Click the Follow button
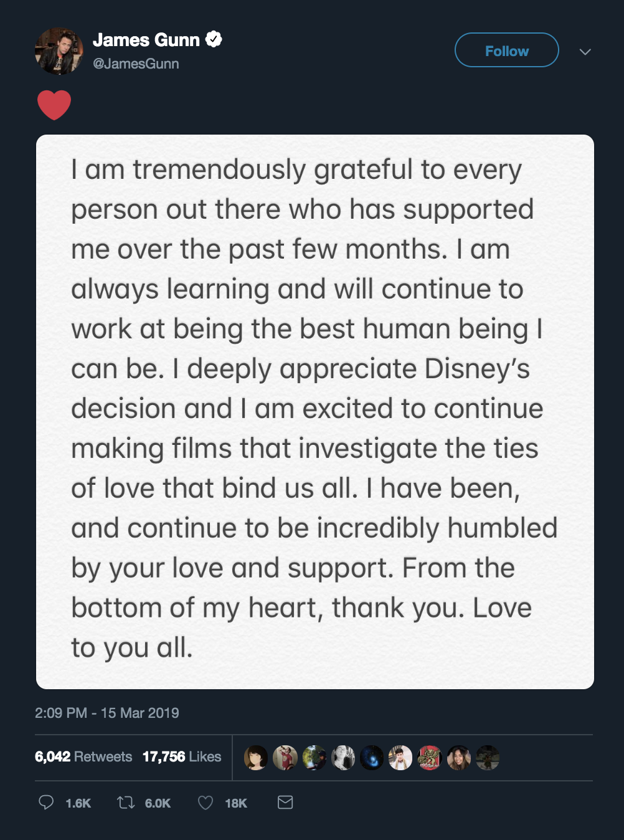624x840 pixels. (x=506, y=50)
